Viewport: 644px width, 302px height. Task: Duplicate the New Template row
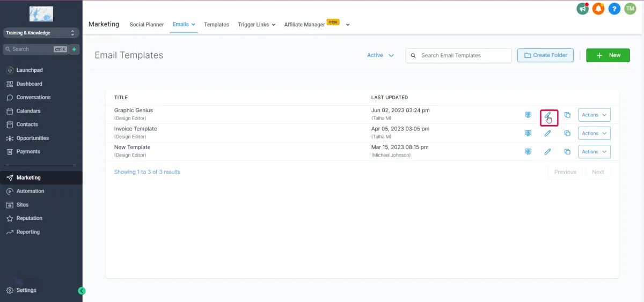(567, 152)
